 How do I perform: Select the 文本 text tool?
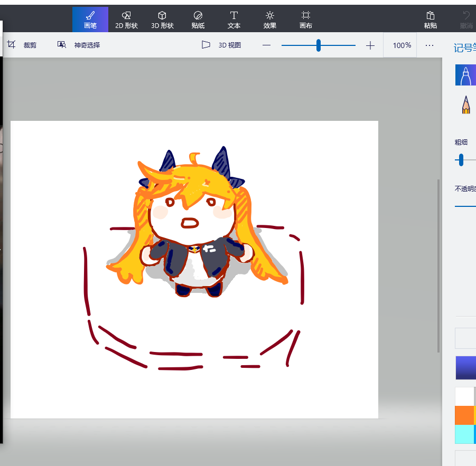234,20
